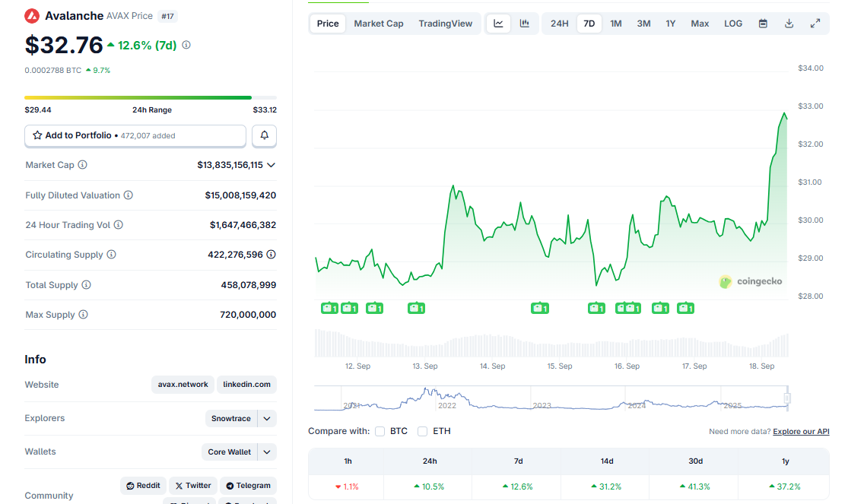Select the Max time range
The image size is (848, 504).
click(700, 24)
